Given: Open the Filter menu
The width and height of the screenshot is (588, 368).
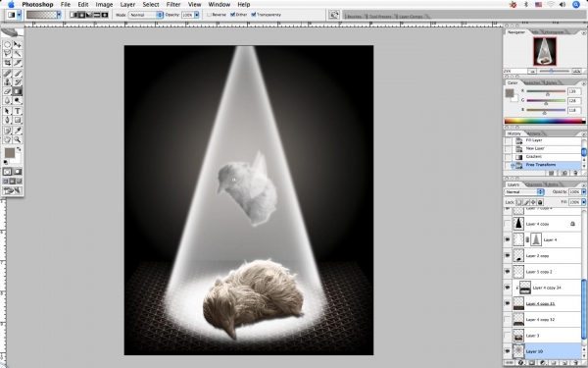Looking at the screenshot, I should [x=173, y=5].
